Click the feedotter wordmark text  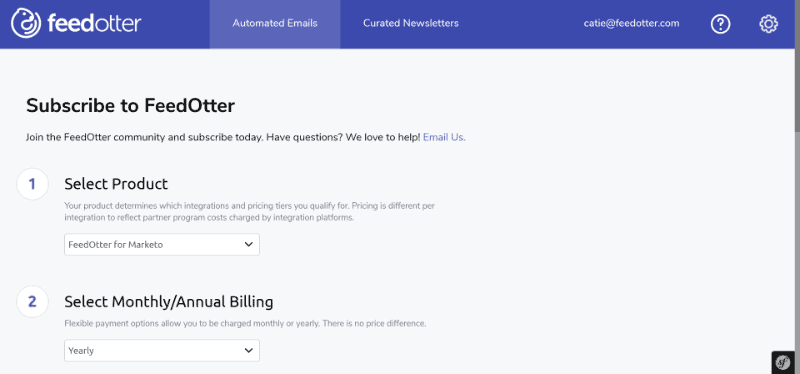click(94, 23)
